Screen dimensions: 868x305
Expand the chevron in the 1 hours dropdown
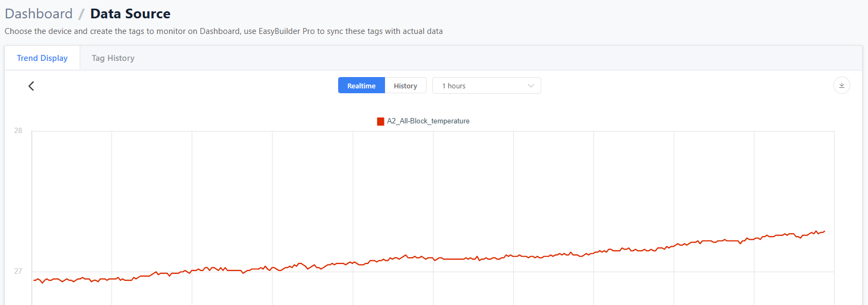[531, 86]
